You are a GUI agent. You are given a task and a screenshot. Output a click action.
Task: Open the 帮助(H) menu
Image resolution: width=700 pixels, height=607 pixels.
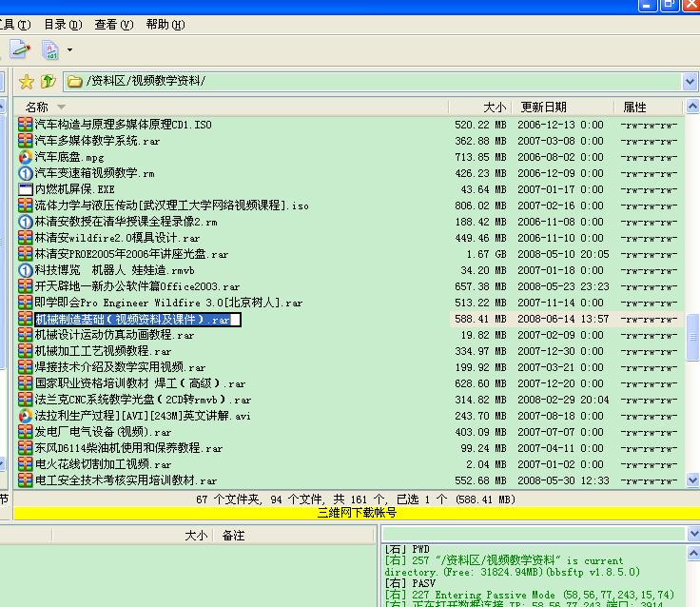(165, 25)
